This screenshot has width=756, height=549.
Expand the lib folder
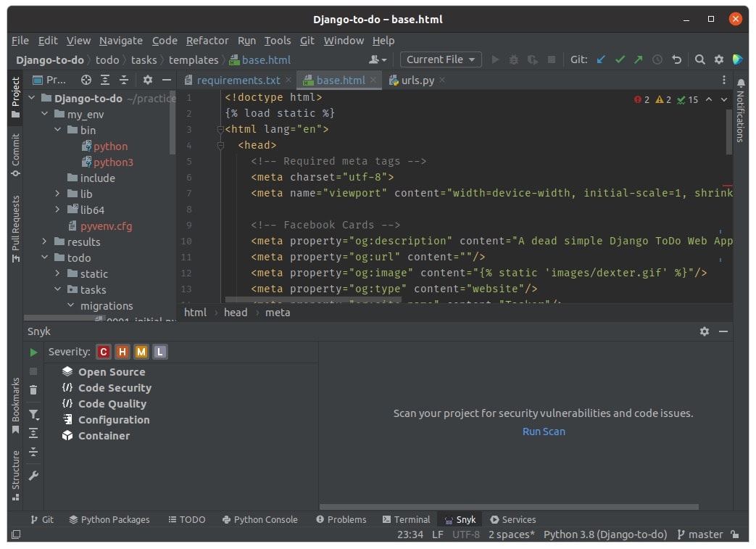pos(58,194)
